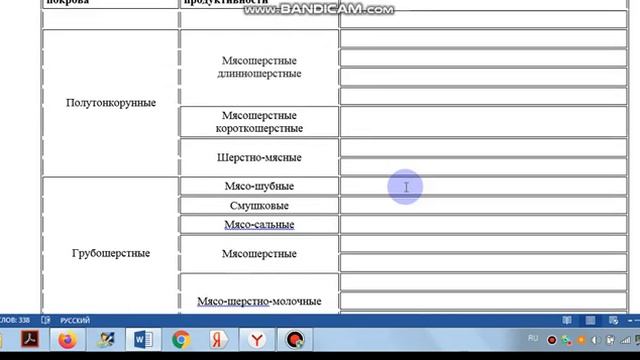Click the orange tray icon
Image resolution: width=640 pixels, height=360 pixels.
pos(581,340)
